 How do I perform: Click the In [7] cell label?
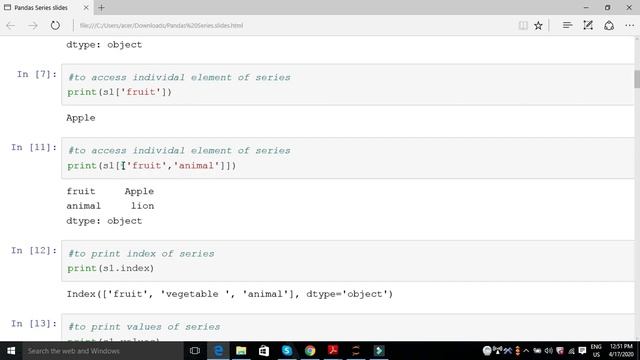coord(36,74)
